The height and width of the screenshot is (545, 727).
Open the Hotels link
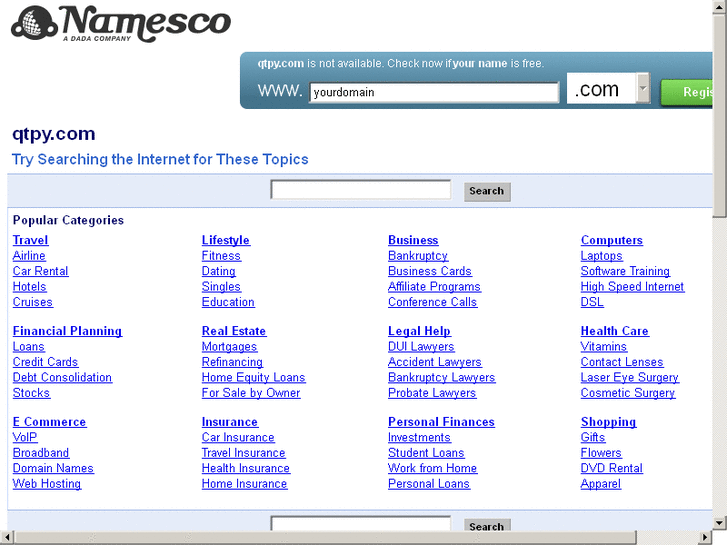coord(30,287)
